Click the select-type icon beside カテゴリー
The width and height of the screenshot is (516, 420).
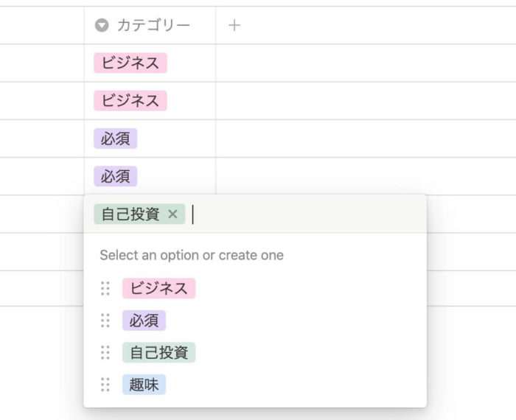click(102, 25)
